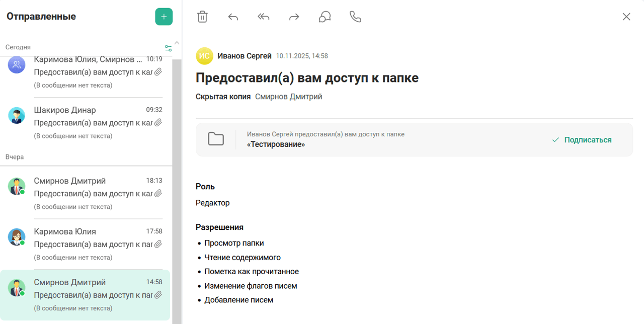Start a call via the phone icon
Image resolution: width=644 pixels, height=324 pixels.
point(355,17)
